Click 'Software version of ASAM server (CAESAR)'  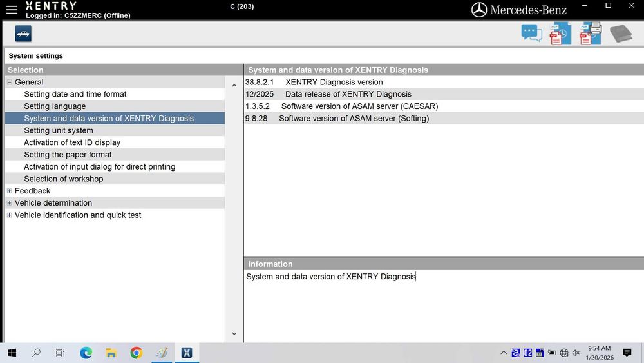coord(360,106)
